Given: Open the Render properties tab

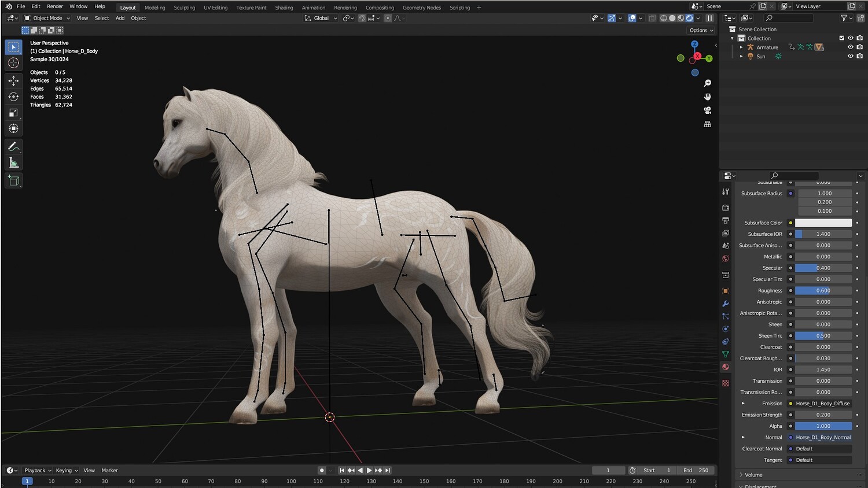Looking at the screenshot, I should click(726, 208).
